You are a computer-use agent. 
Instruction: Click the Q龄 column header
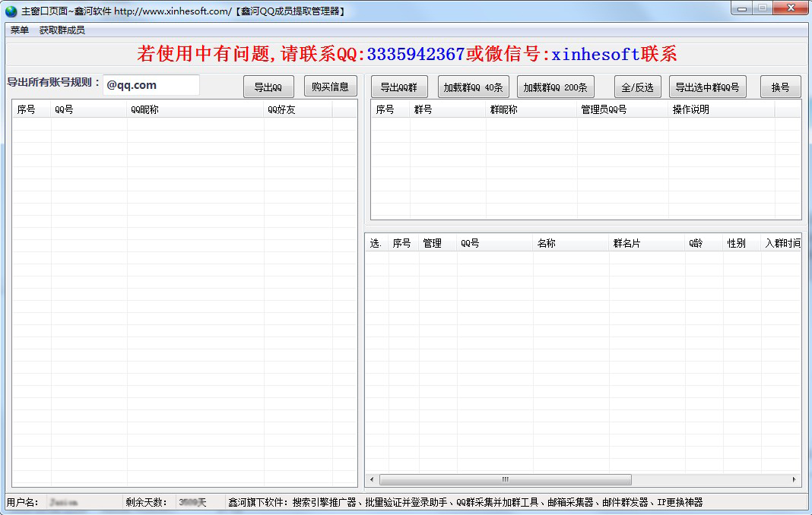point(704,243)
